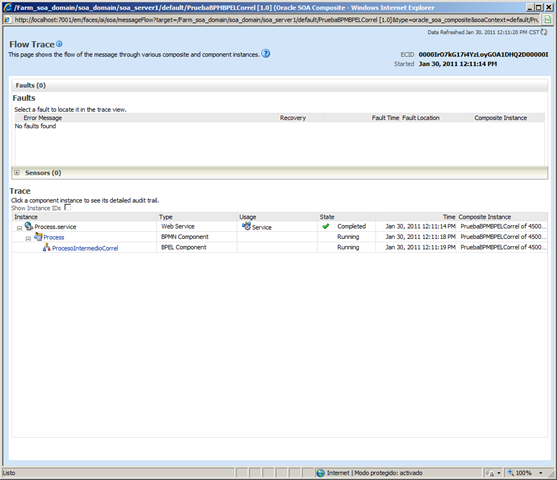Open the ProcesoIntermedioCorrel link
The height and width of the screenshot is (480, 557).
pos(85,248)
